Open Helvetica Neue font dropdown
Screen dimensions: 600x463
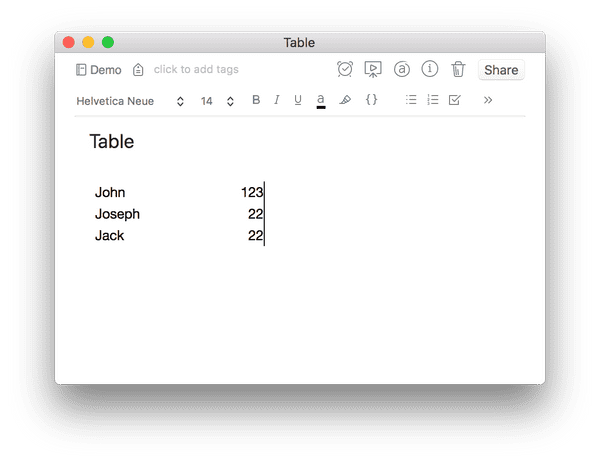(x=130, y=101)
